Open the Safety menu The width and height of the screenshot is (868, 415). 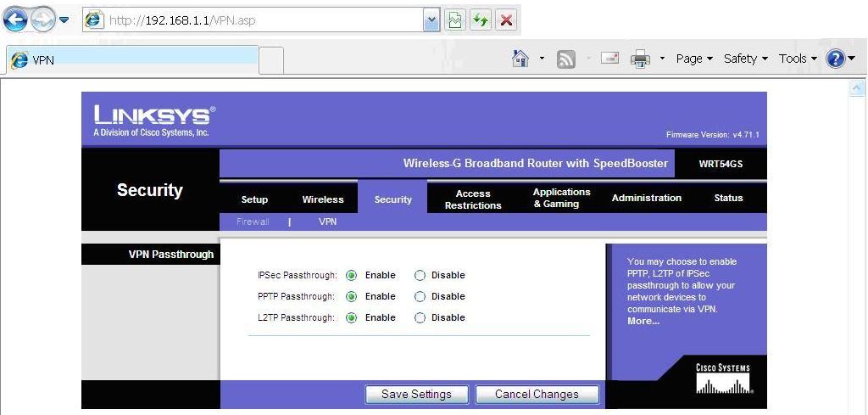(746, 59)
